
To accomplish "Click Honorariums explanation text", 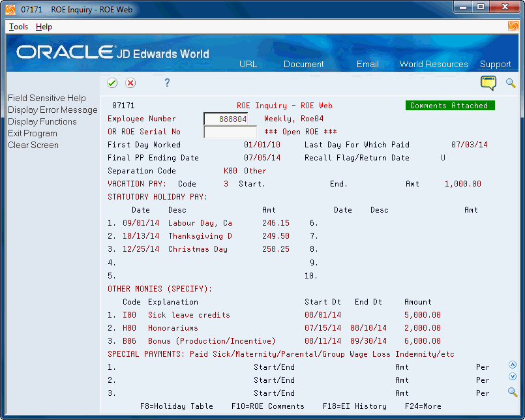I will (173, 328).
